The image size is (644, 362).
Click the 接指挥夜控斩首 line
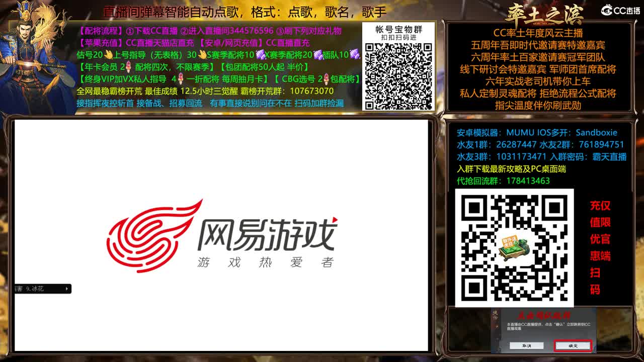tap(210, 103)
